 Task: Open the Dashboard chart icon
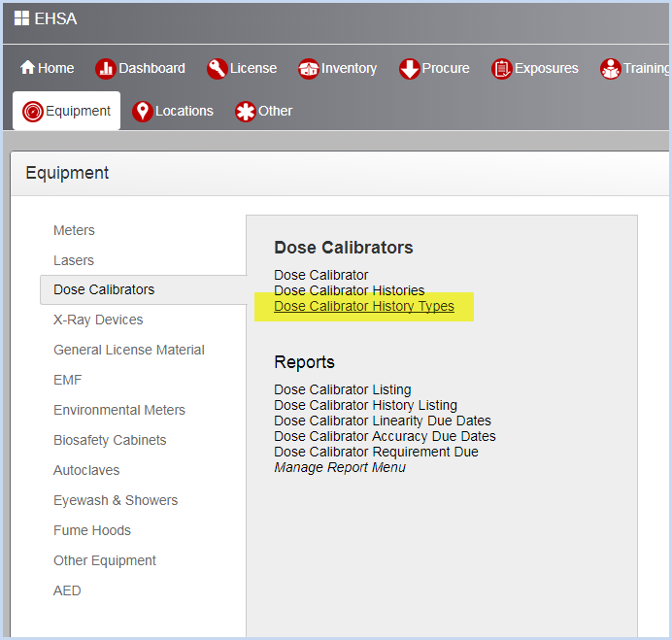click(x=106, y=69)
